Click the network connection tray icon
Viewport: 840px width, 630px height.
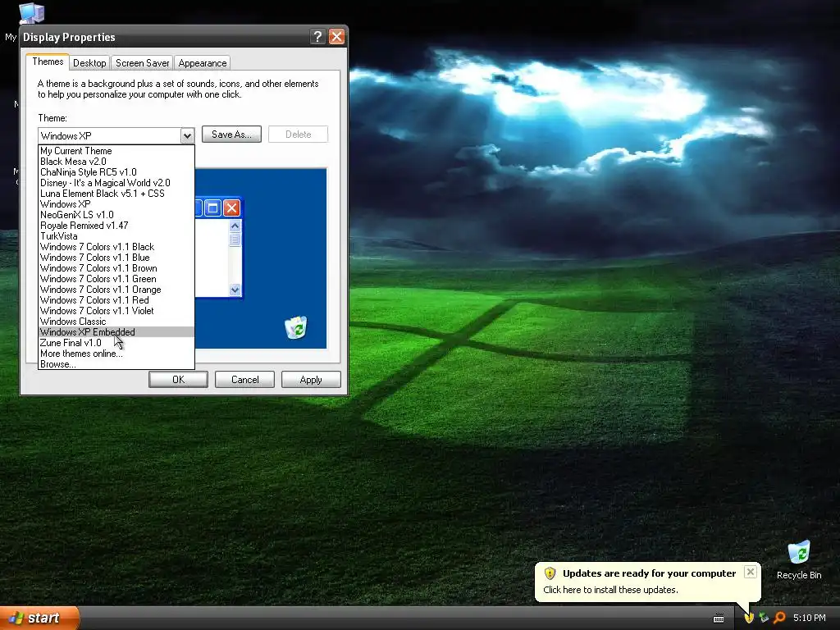pyautogui.click(x=764, y=618)
